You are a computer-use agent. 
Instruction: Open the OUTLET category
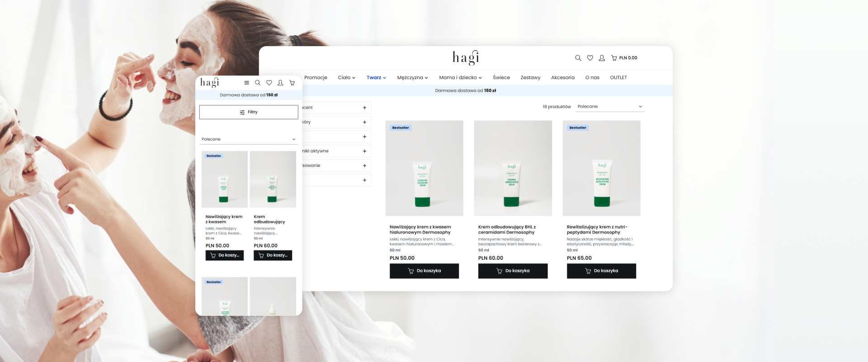pos(618,78)
